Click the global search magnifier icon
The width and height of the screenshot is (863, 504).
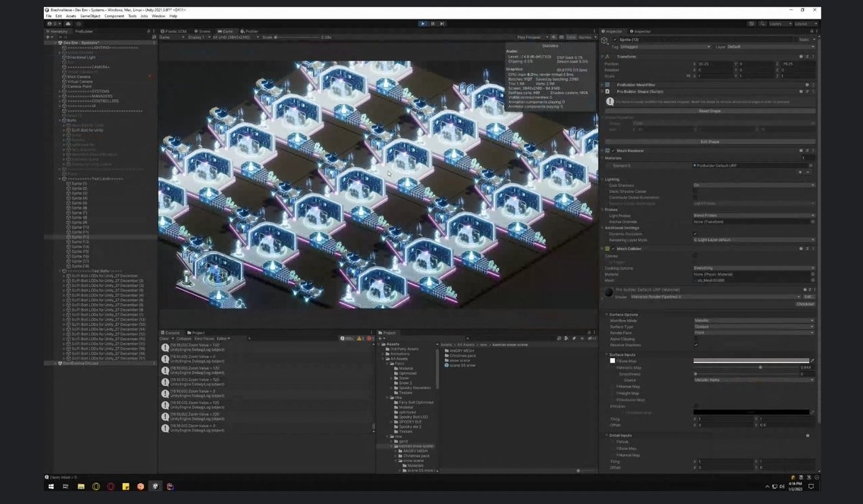click(x=762, y=24)
